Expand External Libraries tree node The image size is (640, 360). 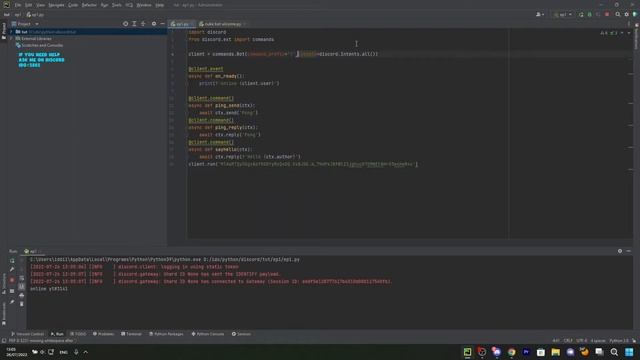tap(11, 38)
